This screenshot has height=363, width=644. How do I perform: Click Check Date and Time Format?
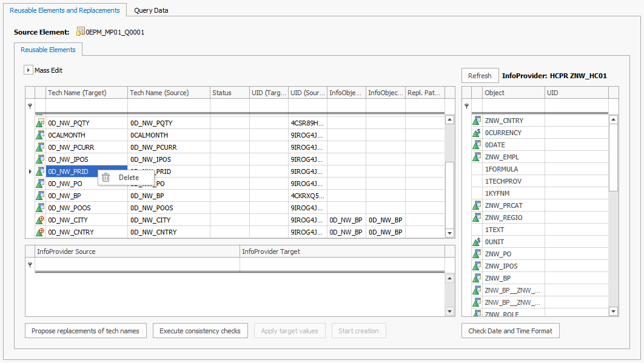(x=510, y=330)
